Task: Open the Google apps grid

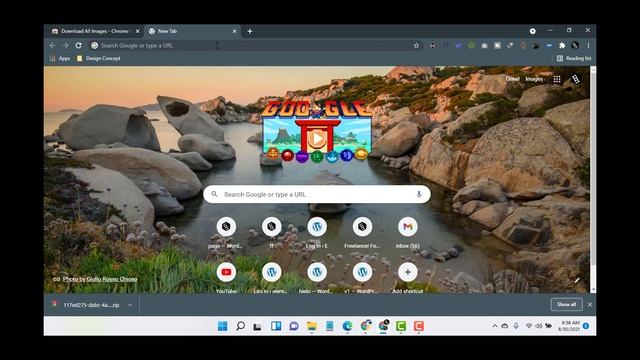Action: [x=557, y=79]
